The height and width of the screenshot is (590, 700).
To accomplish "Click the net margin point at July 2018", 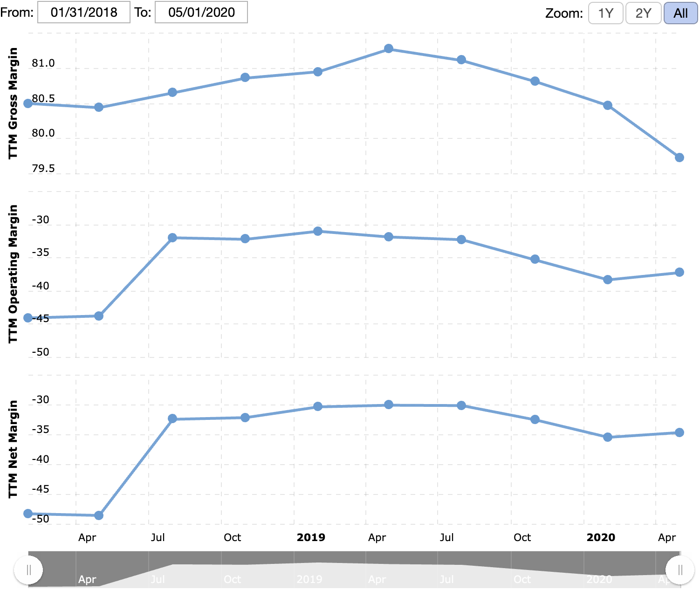I will (x=172, y=418).
